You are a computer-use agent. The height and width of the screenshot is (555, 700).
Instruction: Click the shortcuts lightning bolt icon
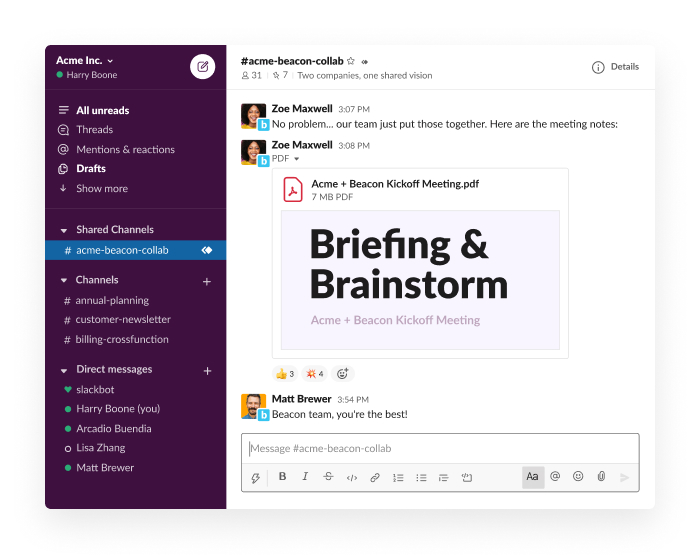256,478
